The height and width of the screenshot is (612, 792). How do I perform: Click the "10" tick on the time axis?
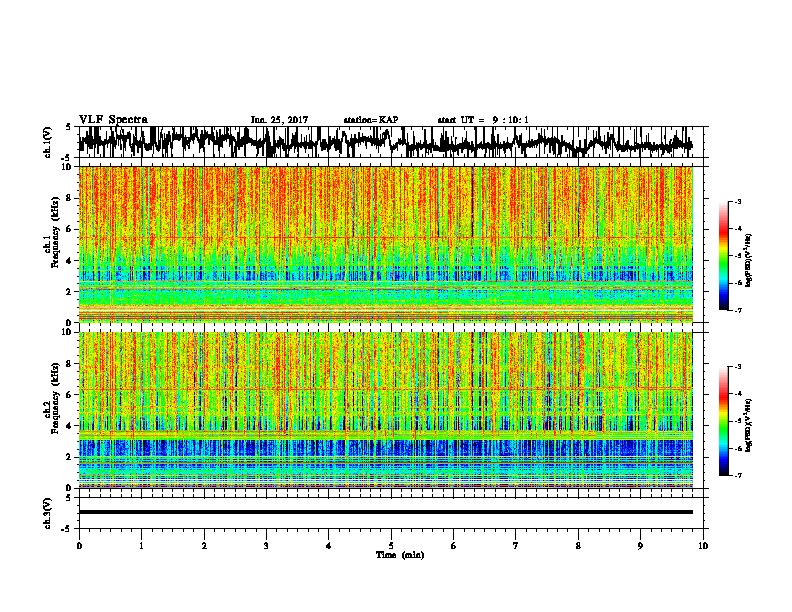point(703,546)
